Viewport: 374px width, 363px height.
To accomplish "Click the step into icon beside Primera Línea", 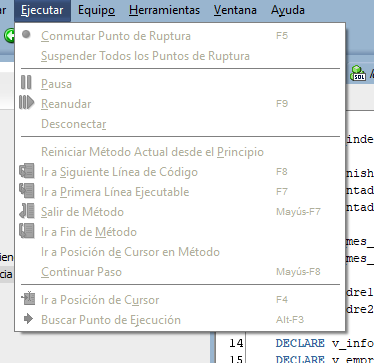I will tap(27, 191).
